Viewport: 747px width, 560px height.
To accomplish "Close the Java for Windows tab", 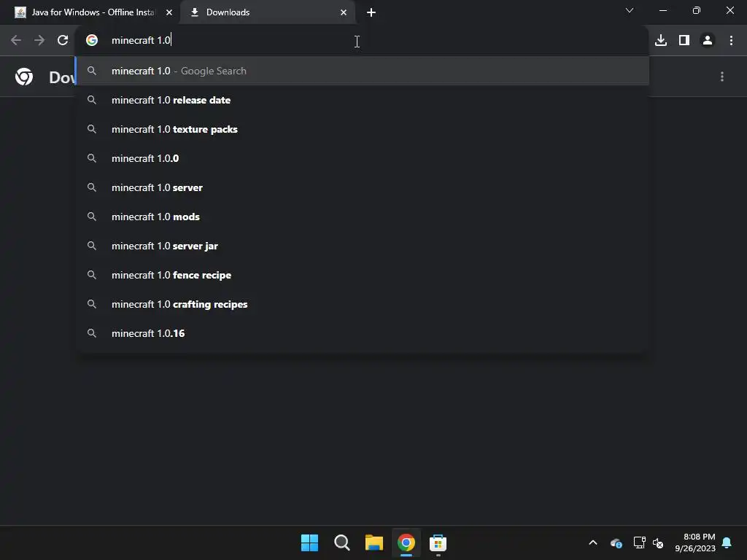I will pos(169,12).
